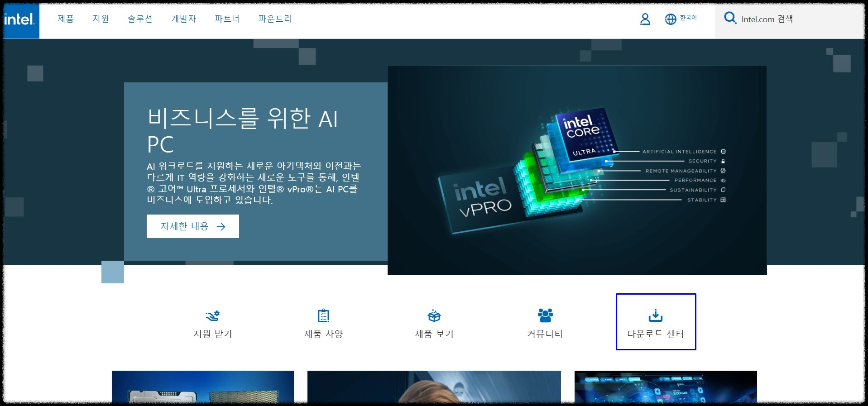
Task: Click the 제품 보기 box icon
Action: click(x=434, y=315)
